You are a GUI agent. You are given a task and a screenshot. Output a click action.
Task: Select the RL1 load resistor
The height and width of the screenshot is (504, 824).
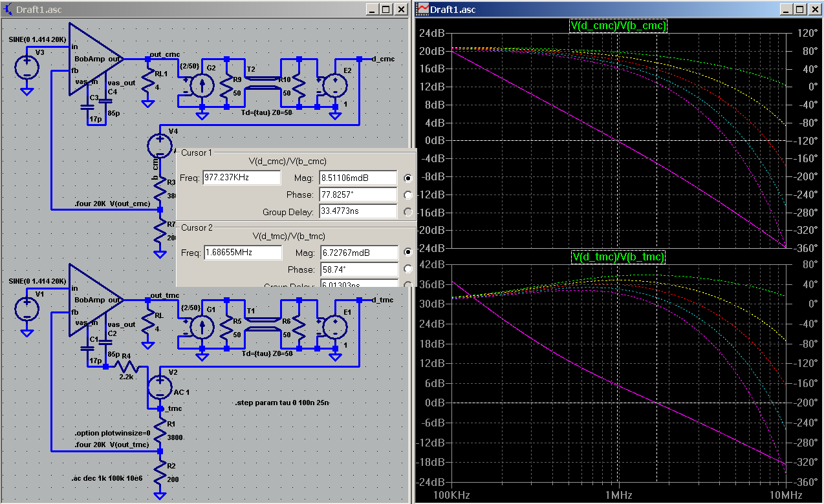click(x=148, y=79)
